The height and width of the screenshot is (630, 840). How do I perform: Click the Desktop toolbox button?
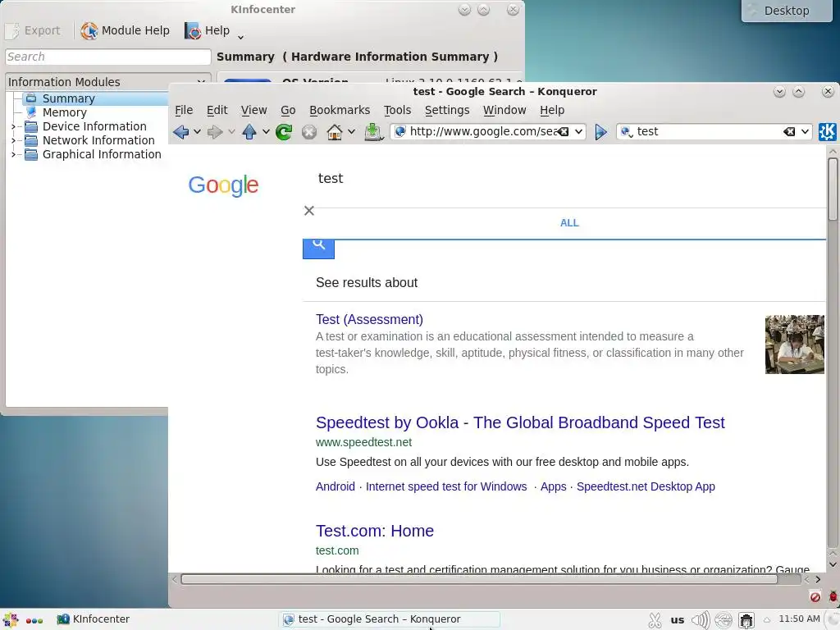point(787,11)
